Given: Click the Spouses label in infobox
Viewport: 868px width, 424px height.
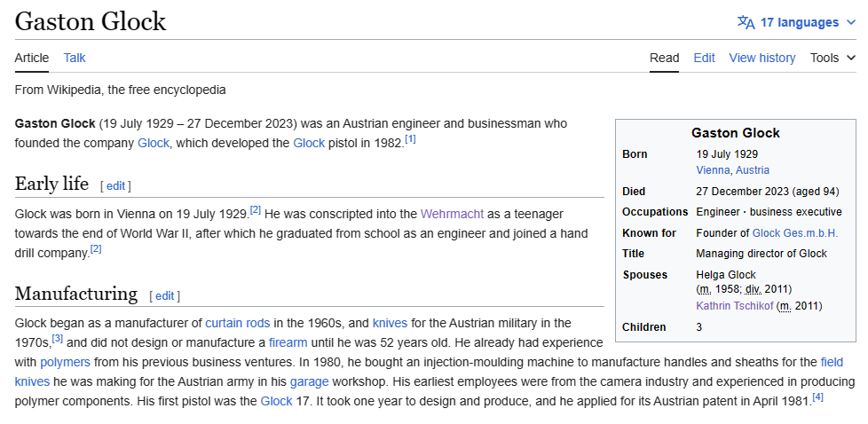Looking at the screenshot, I should (x=645, y=275).
